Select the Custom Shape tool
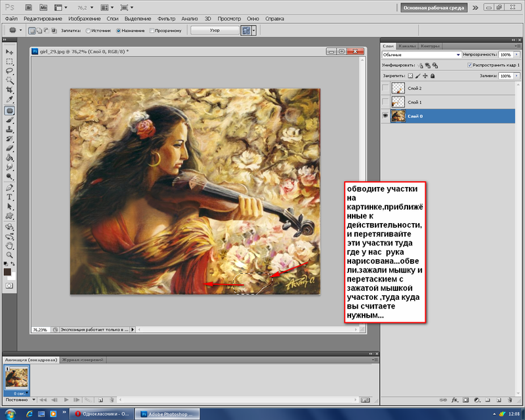This screenshot has height=420, width=525. [x=9, y=216]
